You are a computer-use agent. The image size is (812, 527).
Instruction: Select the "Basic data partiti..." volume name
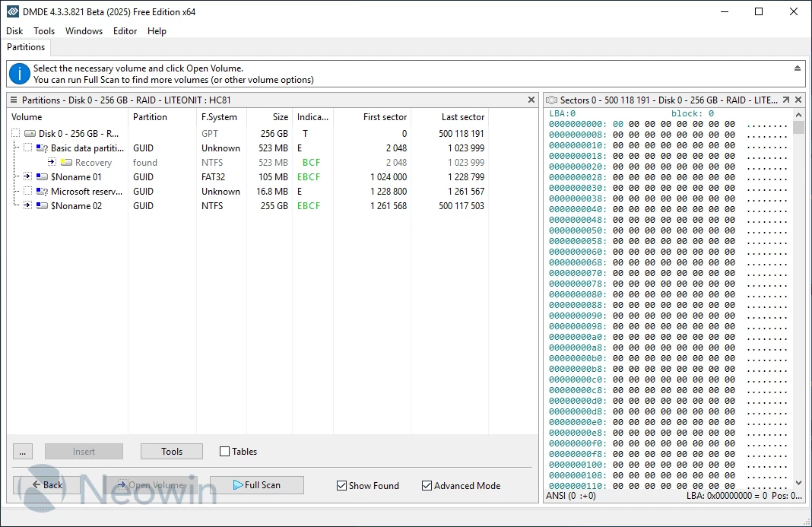[x=87, y=148]
